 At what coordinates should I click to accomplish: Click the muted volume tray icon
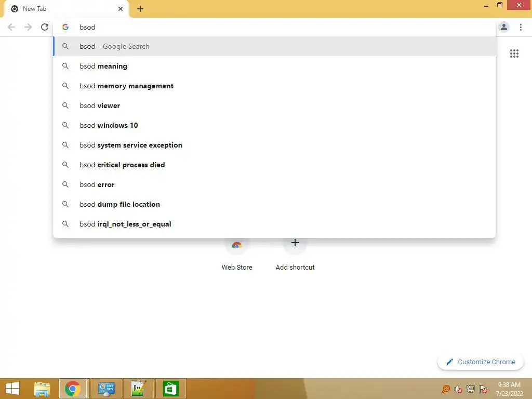pos(458,389)
